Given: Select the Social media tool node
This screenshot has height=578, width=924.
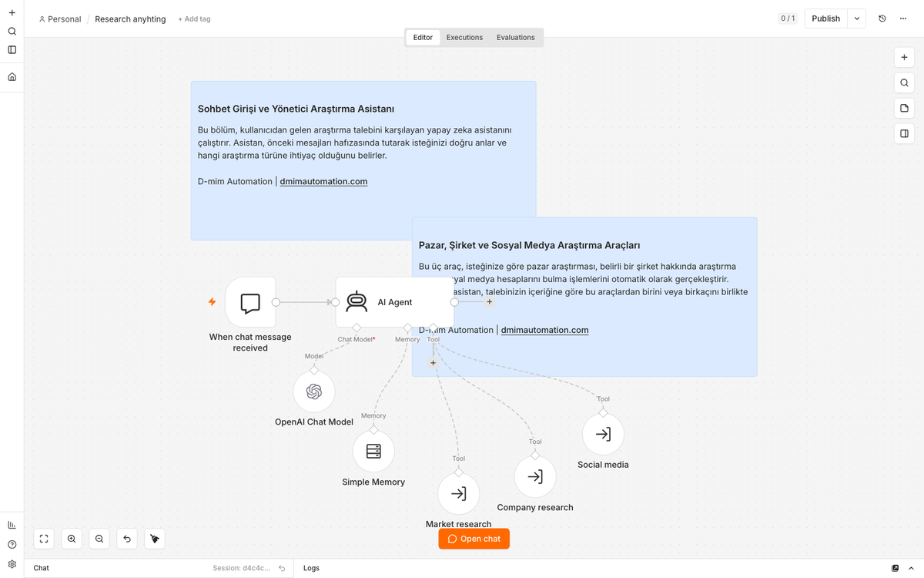Looking at the screenshot, I should pyautogui.click(x=603, y=434).
